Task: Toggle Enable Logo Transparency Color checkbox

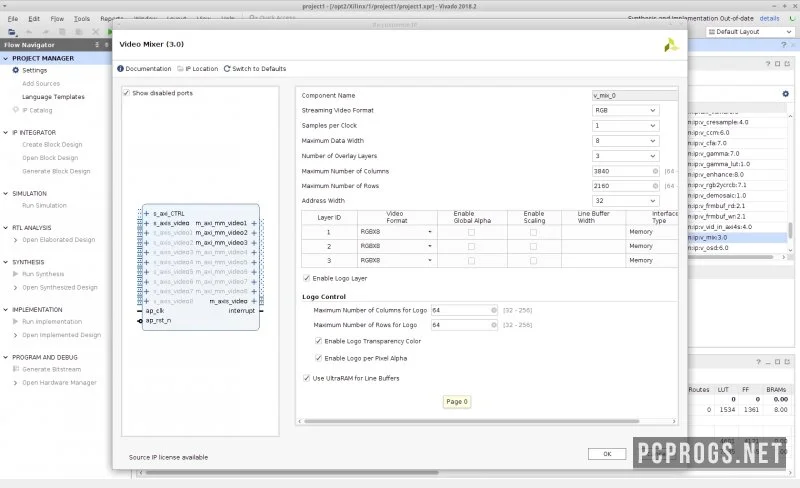Action: [x=318, y=341]
